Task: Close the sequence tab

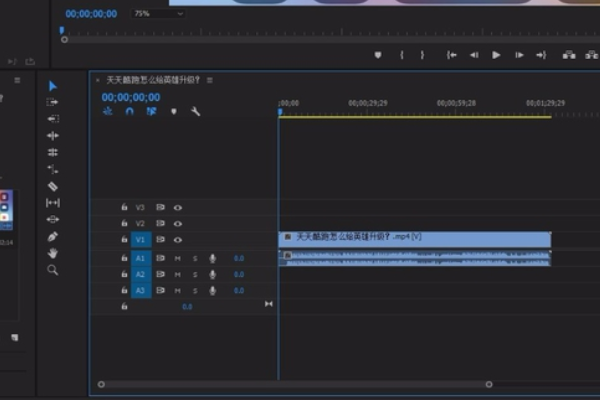Action: 97,79
